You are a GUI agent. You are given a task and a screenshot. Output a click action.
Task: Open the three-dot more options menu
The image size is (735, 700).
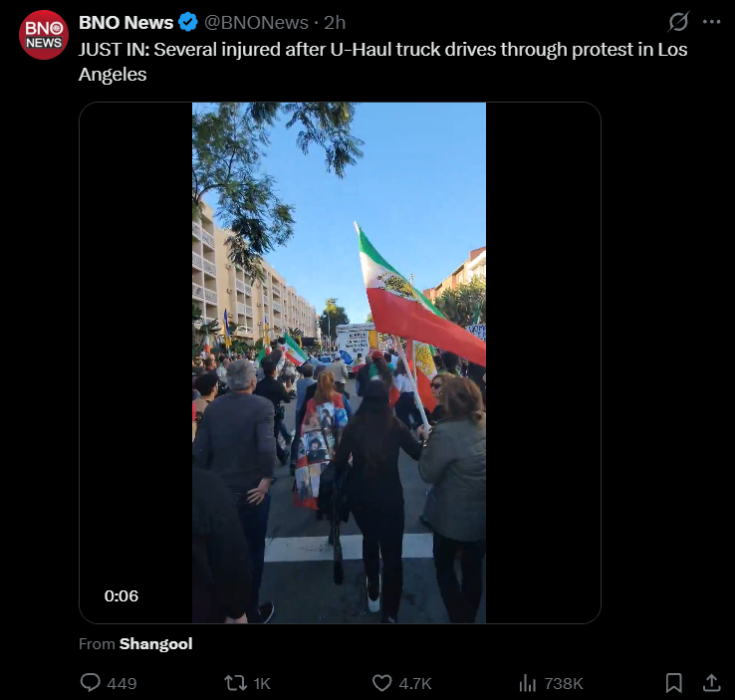[711, 22]
